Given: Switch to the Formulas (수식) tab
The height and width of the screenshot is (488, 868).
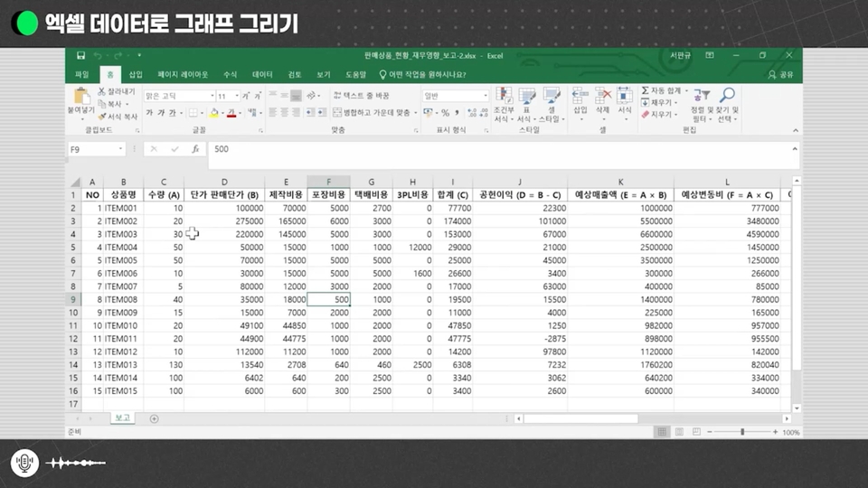Looking at the screenshot, I should pyautogui.click(x=230, y=74).
